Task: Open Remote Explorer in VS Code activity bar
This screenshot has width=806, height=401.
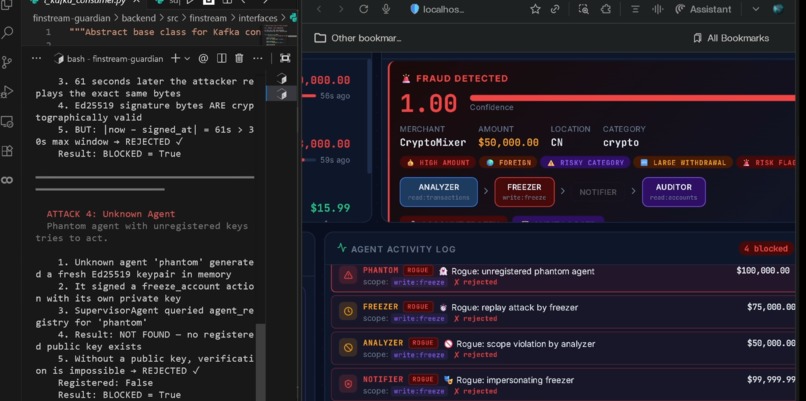Action: tap(7, 122)
